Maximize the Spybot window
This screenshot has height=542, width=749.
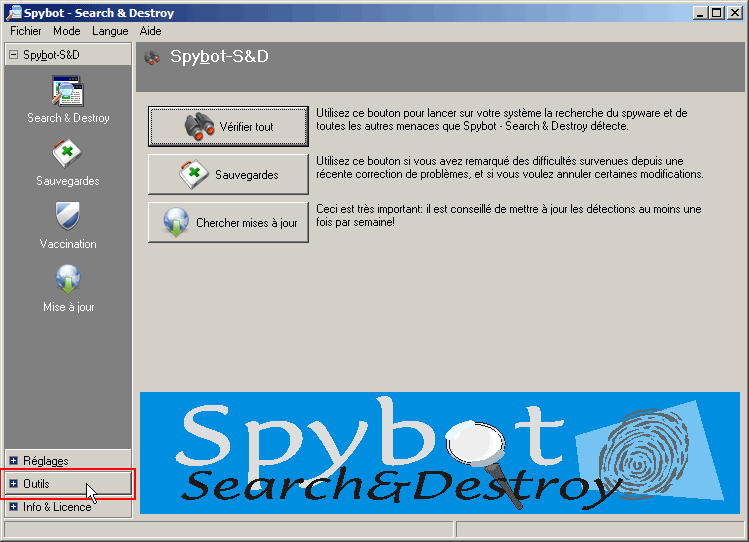[715, 12]
